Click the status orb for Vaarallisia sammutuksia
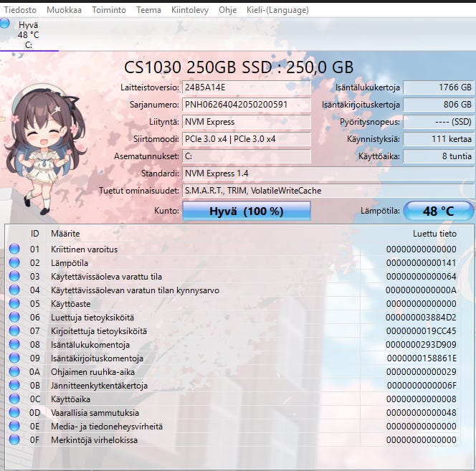This screenshot has height=471, width=476. coord(14,412)
